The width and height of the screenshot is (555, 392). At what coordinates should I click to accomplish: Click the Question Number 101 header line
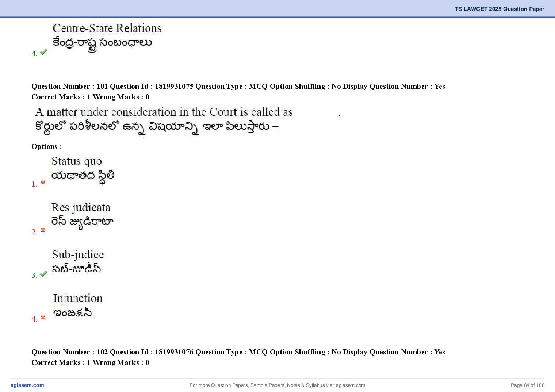238,86
